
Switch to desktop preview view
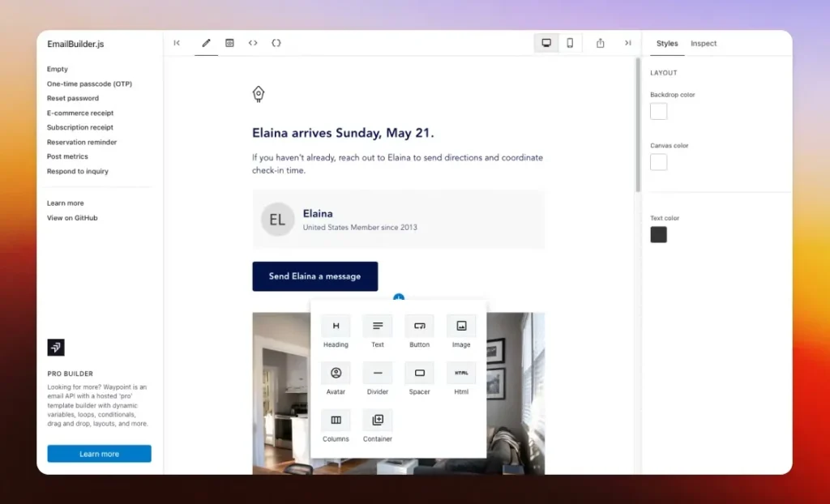[546, 43]
